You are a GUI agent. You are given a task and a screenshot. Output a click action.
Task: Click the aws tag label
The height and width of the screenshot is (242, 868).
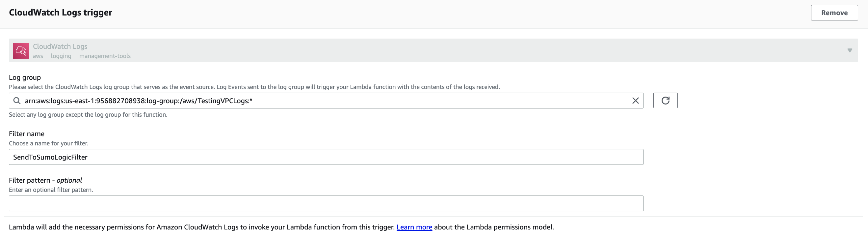(38, 56)
